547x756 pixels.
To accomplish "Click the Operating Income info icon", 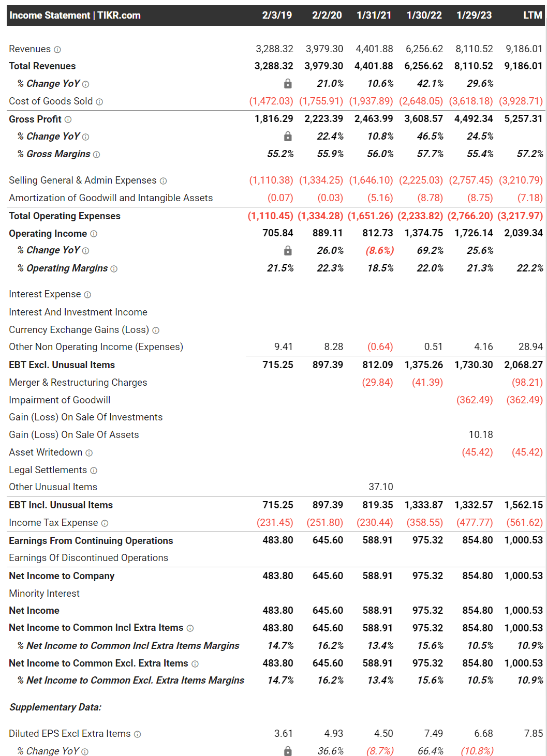I will coord(93,234).
